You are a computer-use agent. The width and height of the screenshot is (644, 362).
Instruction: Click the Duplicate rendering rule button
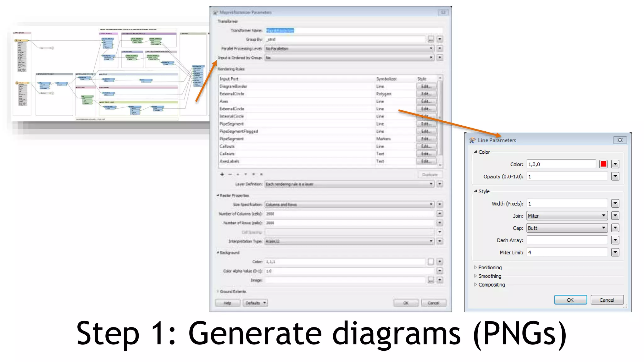point(430,174)
